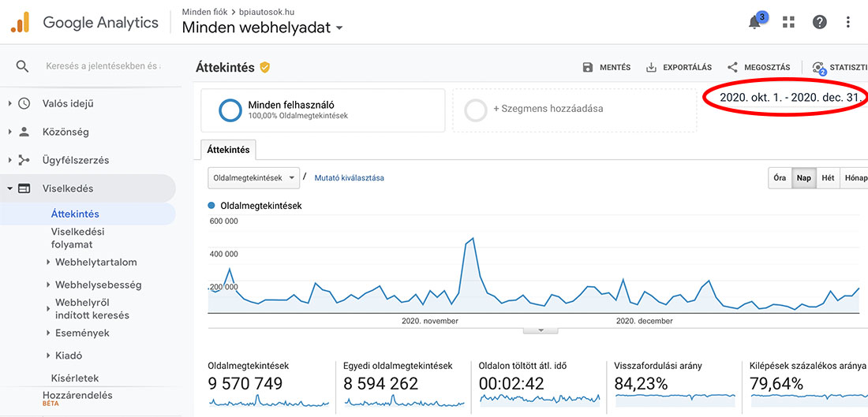Open Áttekintés under Viselkedés sidebar

point(75,214)
